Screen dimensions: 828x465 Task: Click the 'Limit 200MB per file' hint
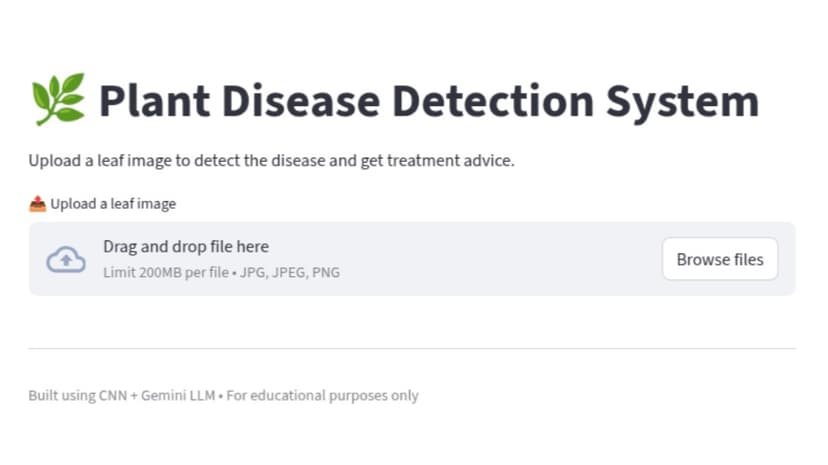[x=166, y=272]
